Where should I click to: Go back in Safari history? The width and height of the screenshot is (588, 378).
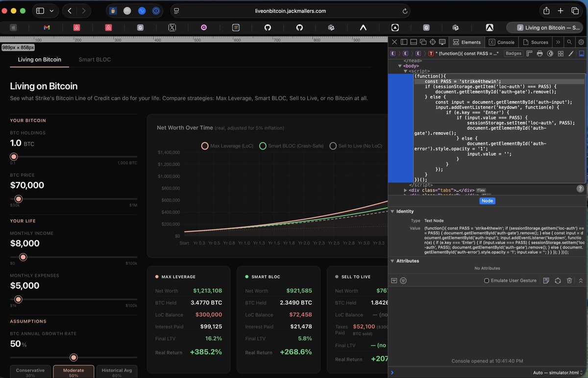tap(70, 11)
